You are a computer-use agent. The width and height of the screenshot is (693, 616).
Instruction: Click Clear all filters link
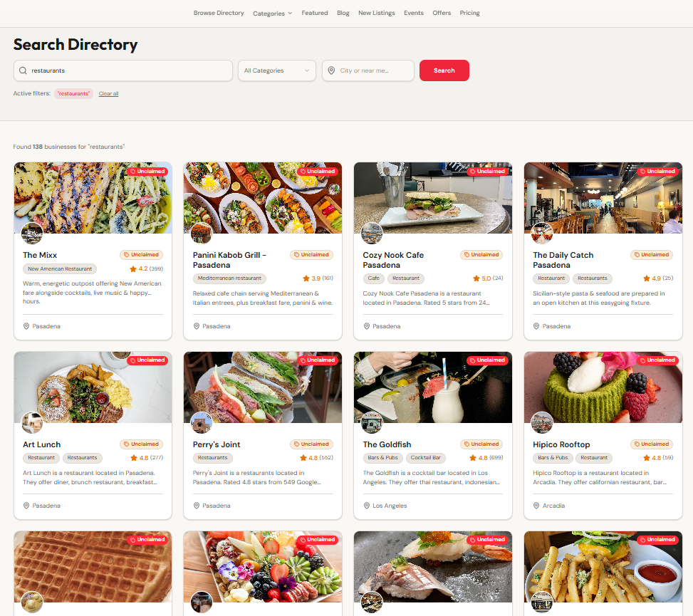click(x=108, y=94)
